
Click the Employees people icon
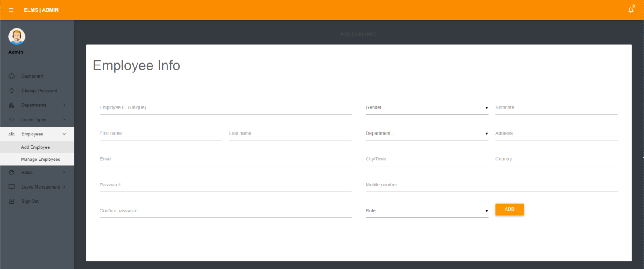click(11, 134)
